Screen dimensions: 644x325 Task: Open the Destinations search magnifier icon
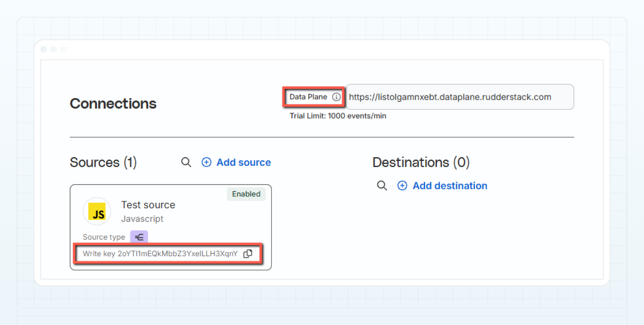(382, 186)
